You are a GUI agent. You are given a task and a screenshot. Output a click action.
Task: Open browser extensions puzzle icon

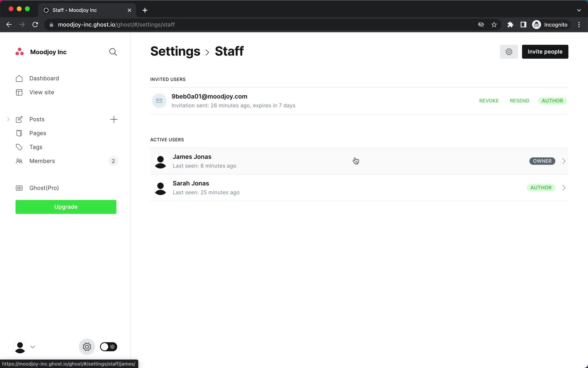click(x=510, y=25)
